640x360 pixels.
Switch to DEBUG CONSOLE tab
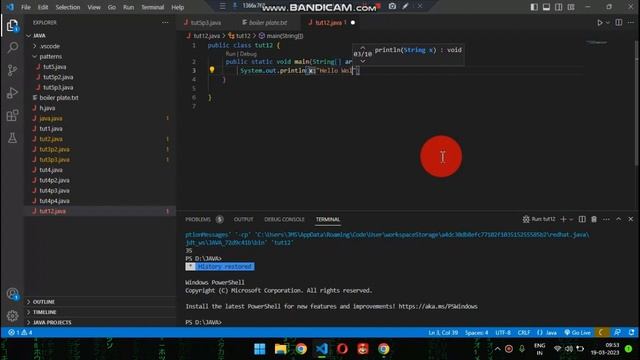click(x=284, y=219)
